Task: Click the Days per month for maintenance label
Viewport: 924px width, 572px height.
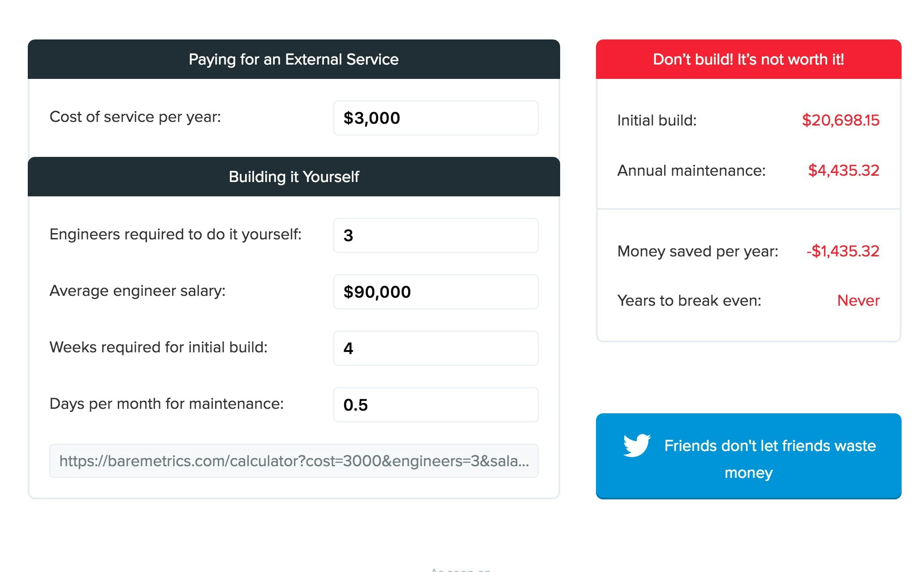Action: pyautogui.click(x=167, y=404)
